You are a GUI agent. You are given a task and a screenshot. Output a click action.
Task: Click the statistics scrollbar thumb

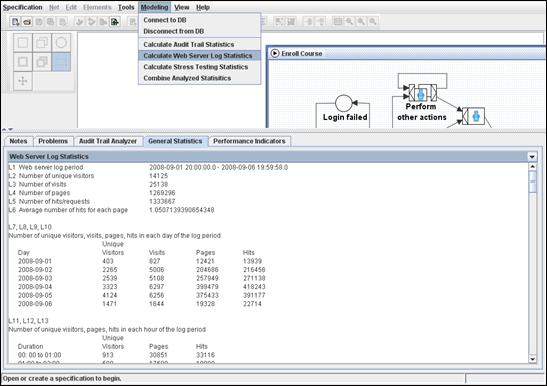(x=532, y=181)
